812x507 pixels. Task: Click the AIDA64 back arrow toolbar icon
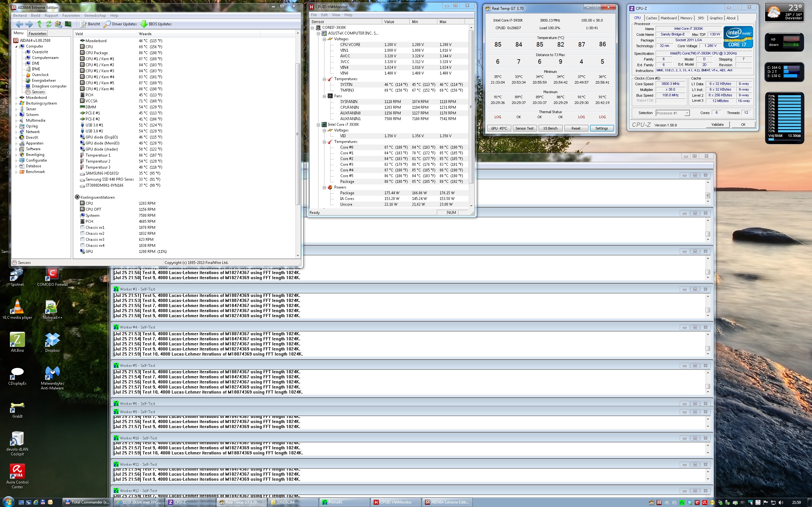19,24
